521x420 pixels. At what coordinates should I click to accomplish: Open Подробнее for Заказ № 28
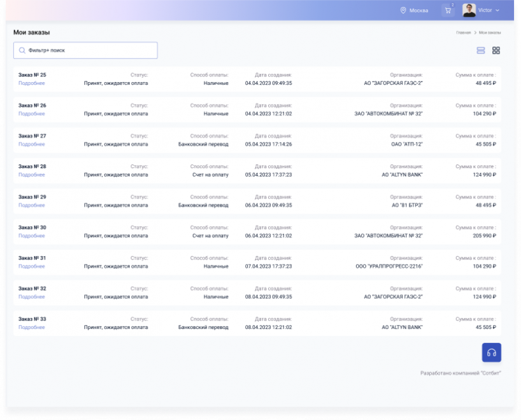pyautogui.click(x=31, y=175)
